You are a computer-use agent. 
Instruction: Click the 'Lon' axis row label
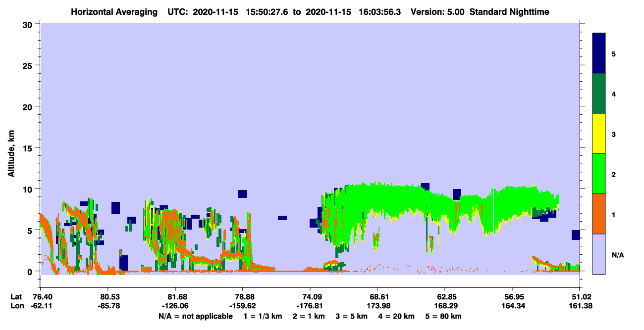(x=17, y=306)
